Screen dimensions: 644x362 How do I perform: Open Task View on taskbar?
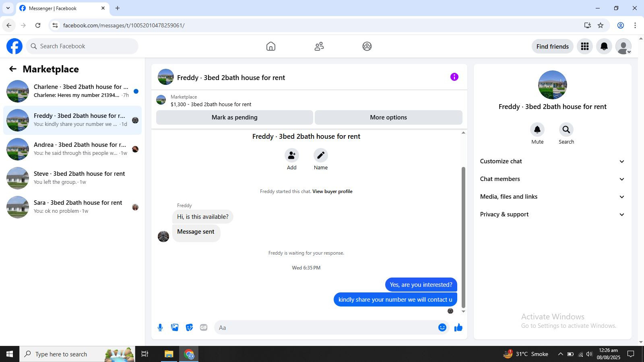145,354
